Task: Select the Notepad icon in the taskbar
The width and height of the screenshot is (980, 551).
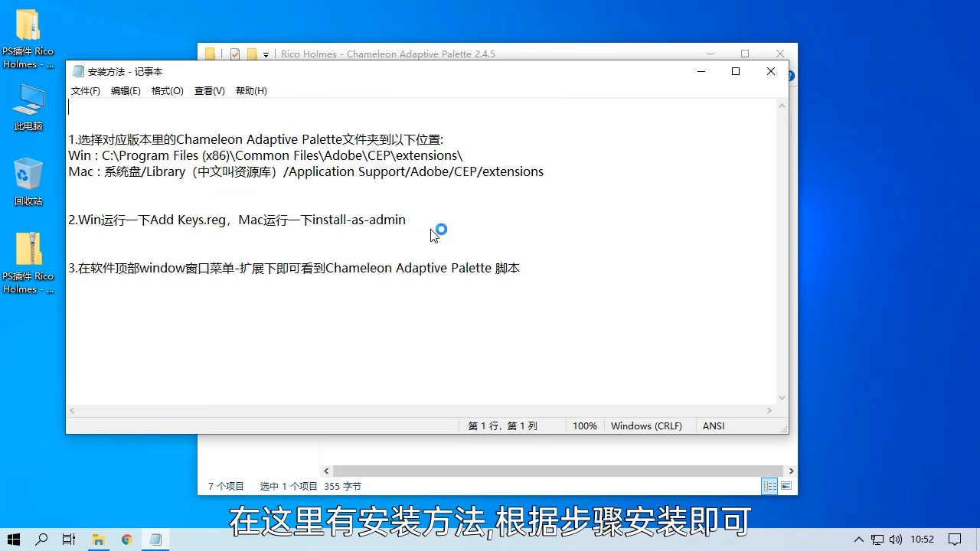Action: [155, 540]
